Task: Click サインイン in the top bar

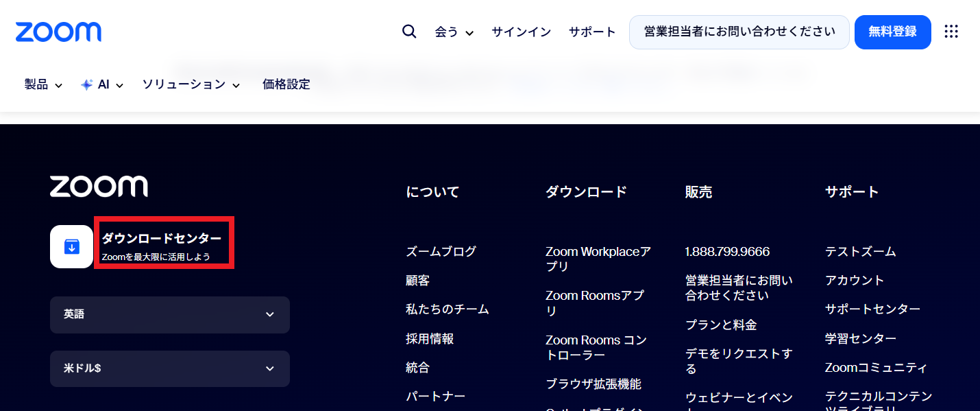Action: [521, 32]
